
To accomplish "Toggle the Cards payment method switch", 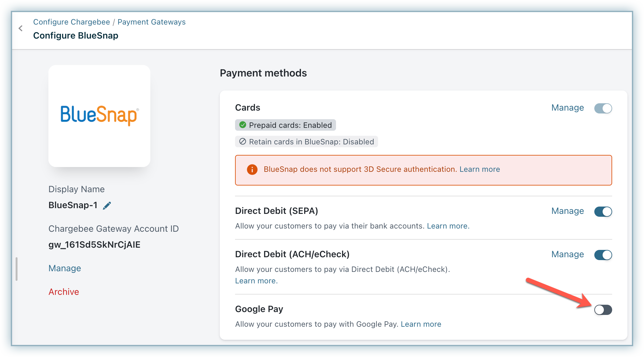I will [603, 108].
